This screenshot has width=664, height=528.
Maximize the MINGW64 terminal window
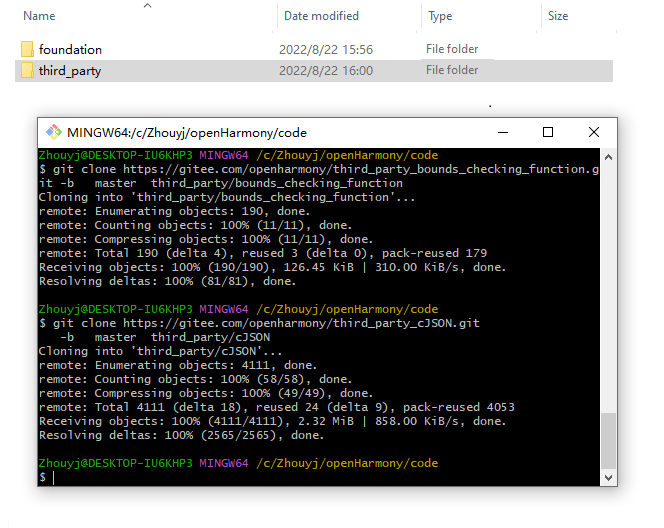(548, 132)
